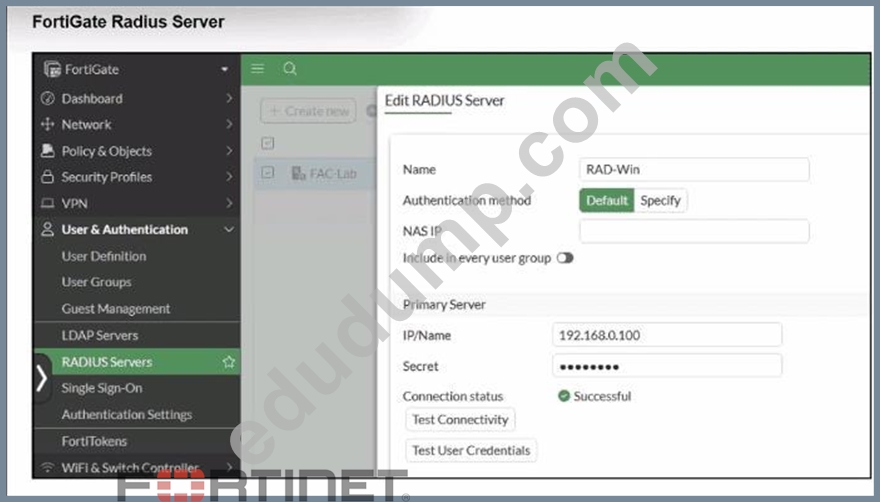Collapse the User & Authentication section
Viewport: 880px width, 502px height.
(x=228, y=229)
